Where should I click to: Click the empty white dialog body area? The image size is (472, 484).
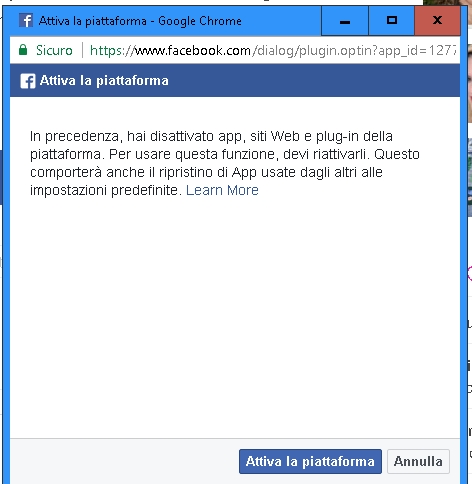point(235,317)
